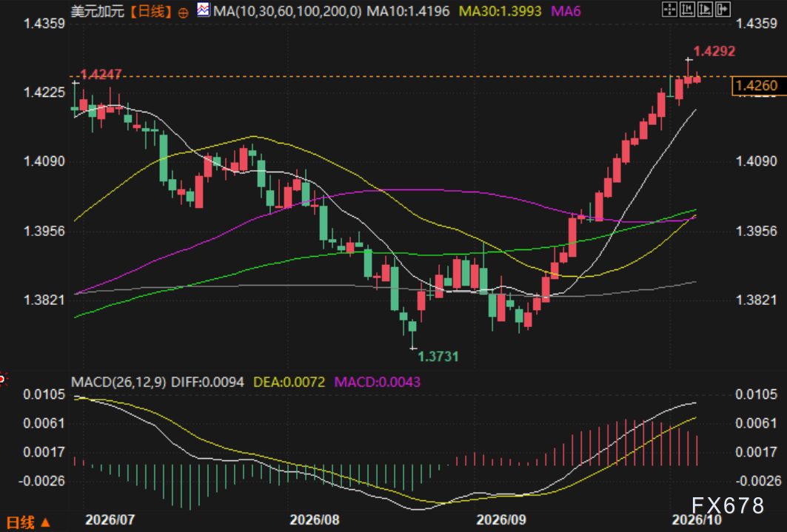Click the red flashing dot icon at left edge

pyautogui.click(x=2, y=380)
